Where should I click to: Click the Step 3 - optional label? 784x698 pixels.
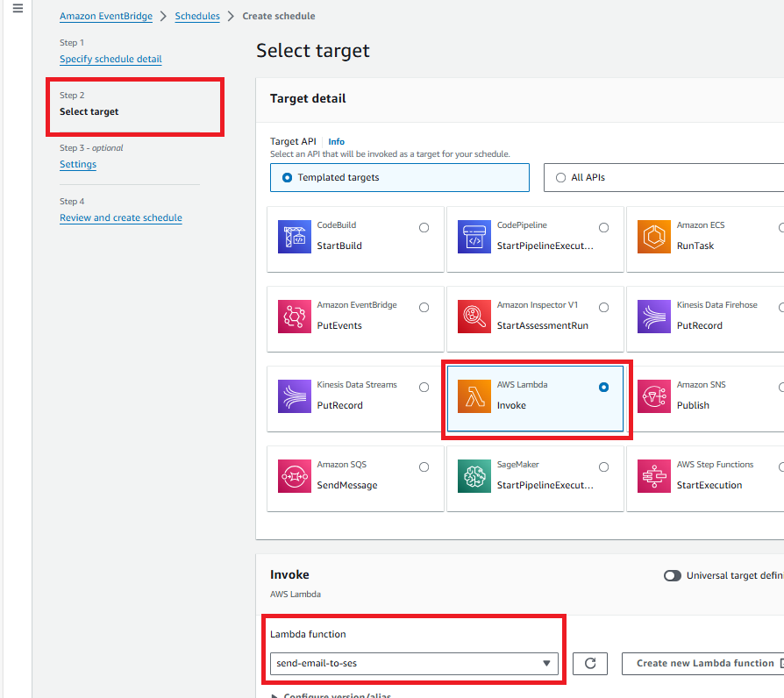tap(91, 148)
